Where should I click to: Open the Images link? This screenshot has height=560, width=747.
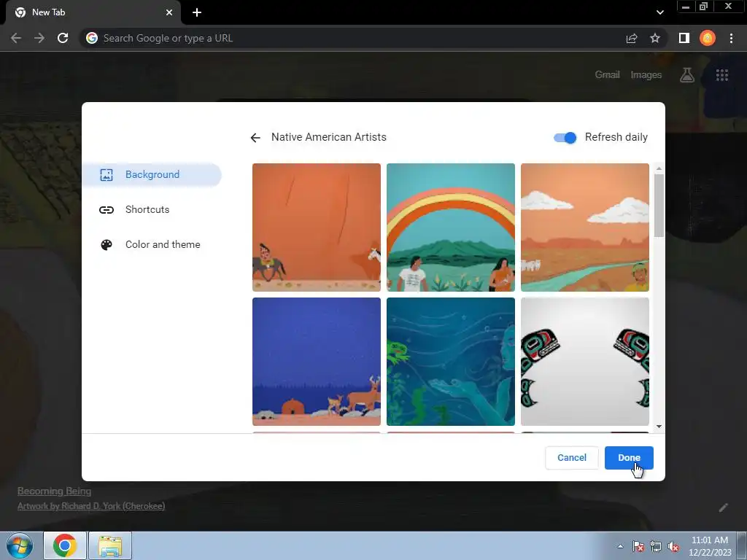[646, 75]
